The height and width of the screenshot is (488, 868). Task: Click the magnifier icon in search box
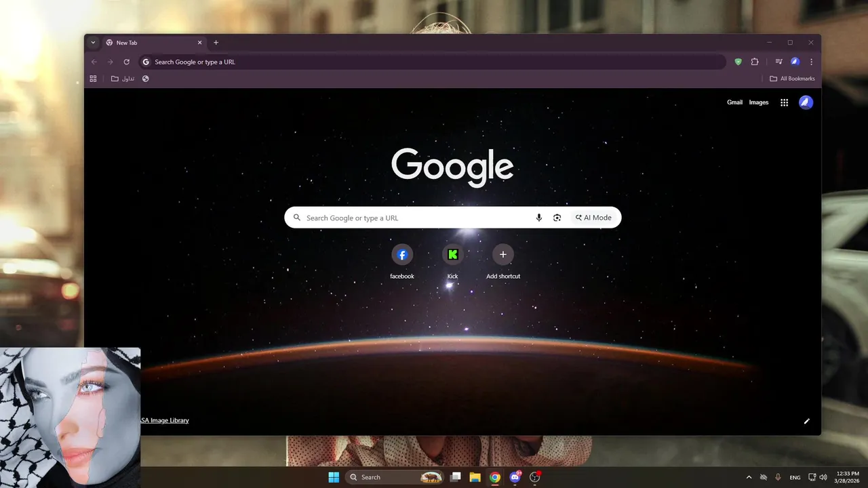[x=297, y=218]
